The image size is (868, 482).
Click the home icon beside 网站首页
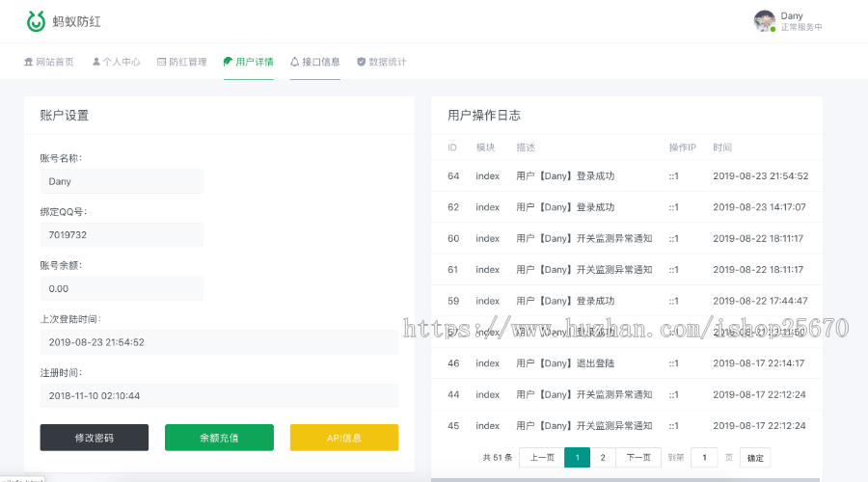point(28,62)
